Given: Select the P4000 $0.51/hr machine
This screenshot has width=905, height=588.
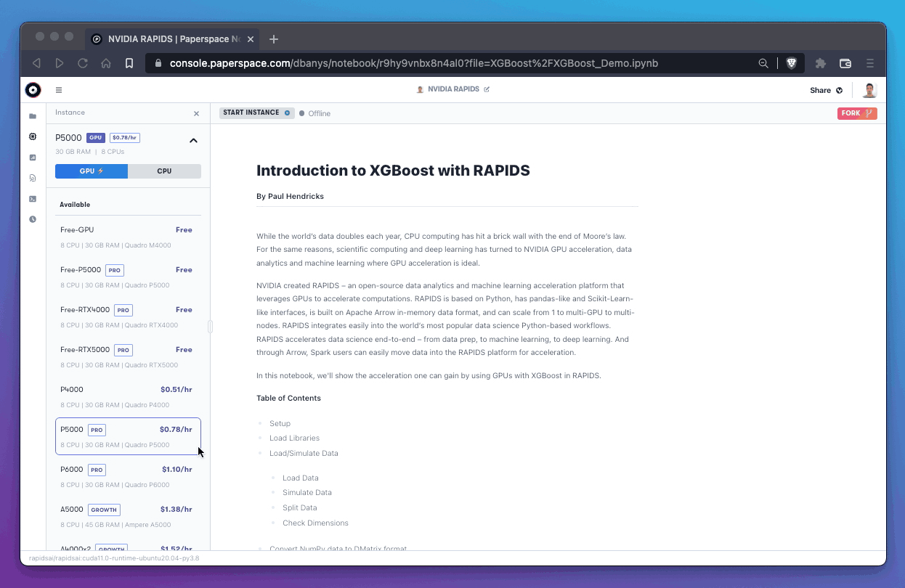Looking at the screenshot, I should [x=128, y=396].
